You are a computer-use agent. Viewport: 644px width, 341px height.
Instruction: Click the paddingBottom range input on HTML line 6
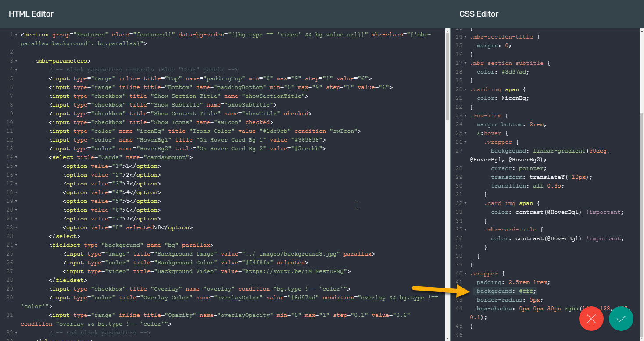[x=221, y=87]
